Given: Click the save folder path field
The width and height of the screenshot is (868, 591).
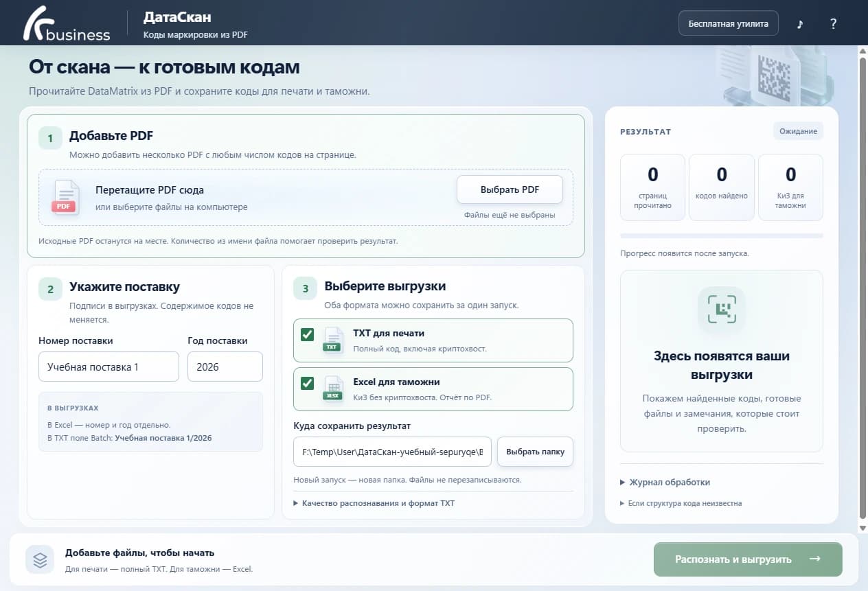Looking at the screenshot, I should point(392,452).
